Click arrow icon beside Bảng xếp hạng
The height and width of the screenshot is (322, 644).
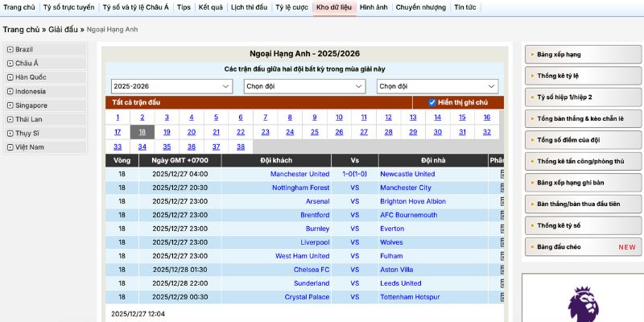(x=532, y=55)
